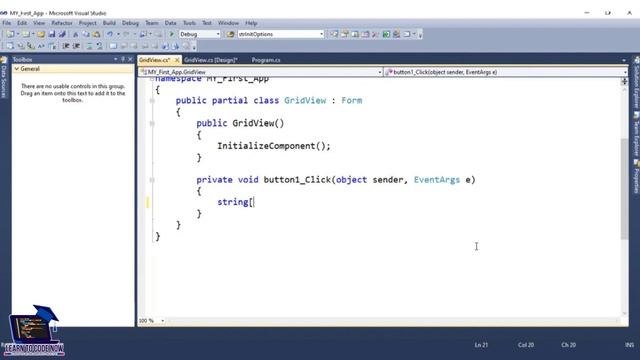This screenshot has width=640, height=360.
Task: Toggle a bookmark with the bookmark icon
Action: (113, 46)
